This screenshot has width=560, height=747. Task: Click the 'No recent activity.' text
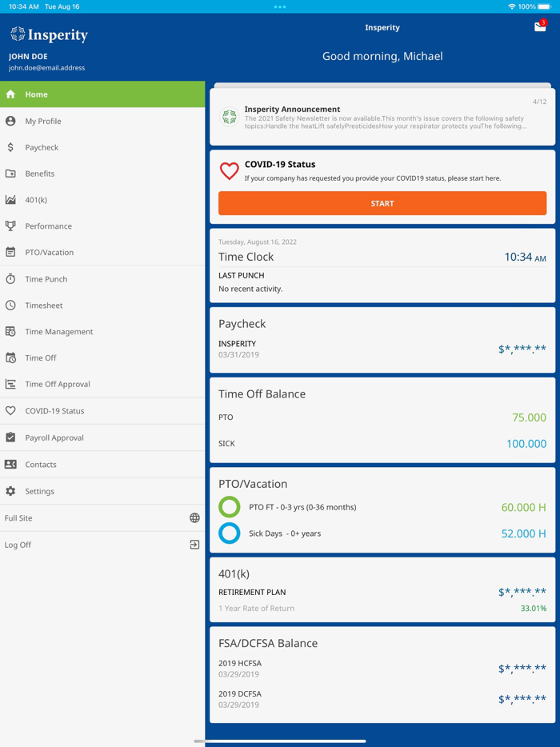(250, 289)
